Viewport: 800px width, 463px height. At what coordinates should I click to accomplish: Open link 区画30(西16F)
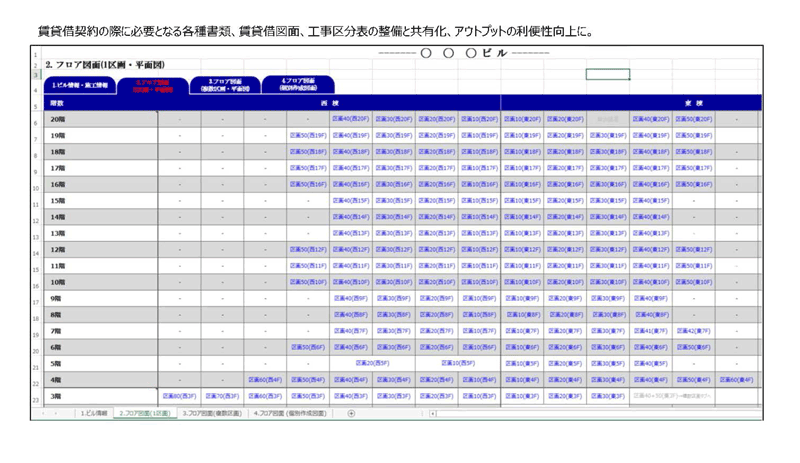pyautogui.click(x=394, y=184)
